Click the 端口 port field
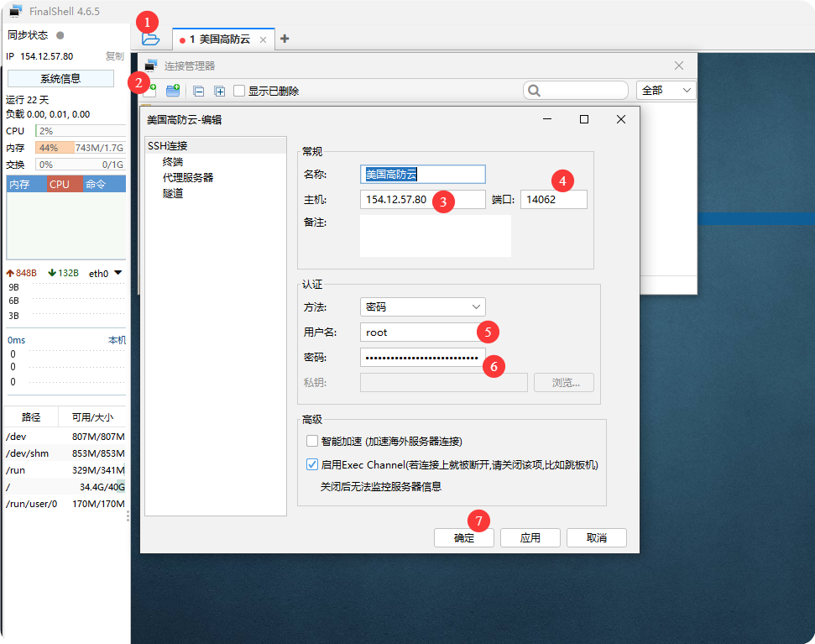 point(554,200)
